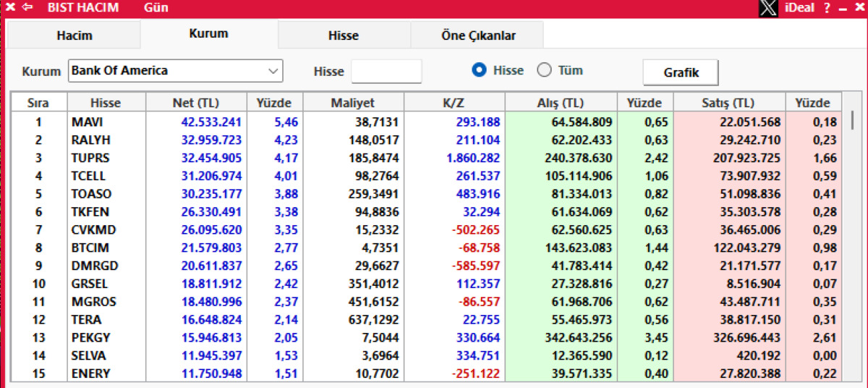Click the back arrow icon in title bar
868x388 pixels.
tap(27, 8)
